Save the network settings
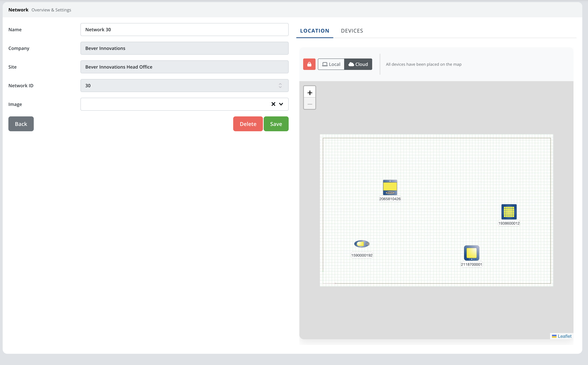 pyautogui.click(x=276, y=124)
